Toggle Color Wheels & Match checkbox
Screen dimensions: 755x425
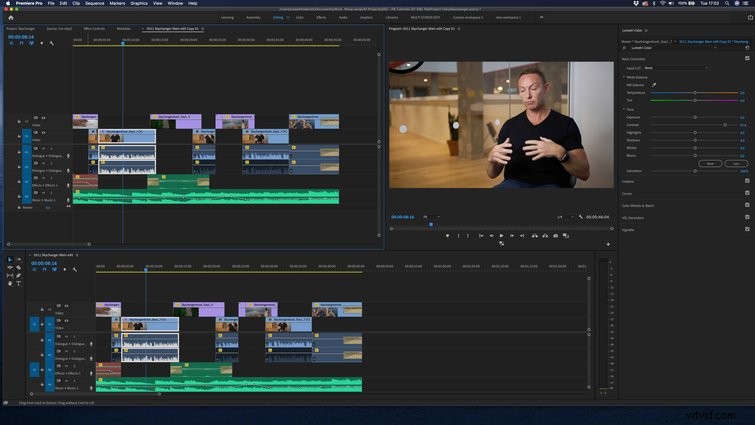tap(747, 205)
